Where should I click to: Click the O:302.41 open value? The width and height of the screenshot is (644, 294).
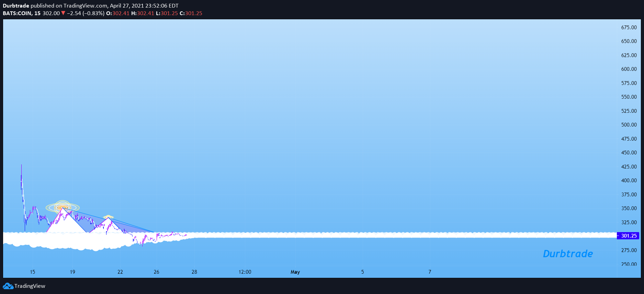coord(118,13)
